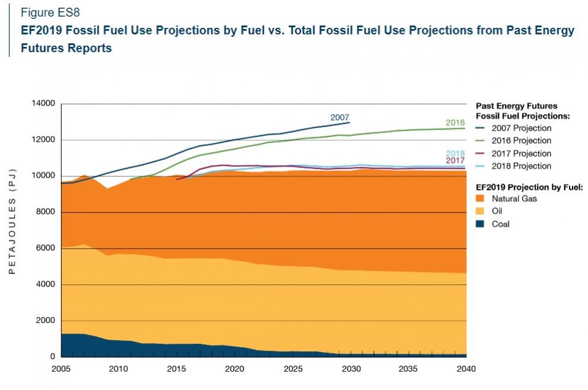The width and height of the screenshot is (588, 390).
Task: Click the dark blue Coal legend swatch
Action: 481,224
